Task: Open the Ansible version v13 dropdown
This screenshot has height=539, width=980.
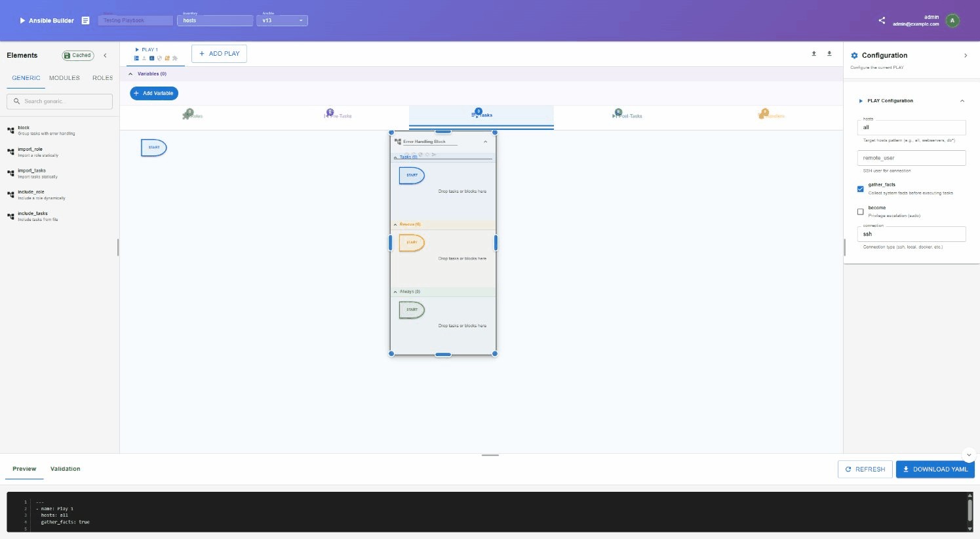Action: [x=282, y=20]
